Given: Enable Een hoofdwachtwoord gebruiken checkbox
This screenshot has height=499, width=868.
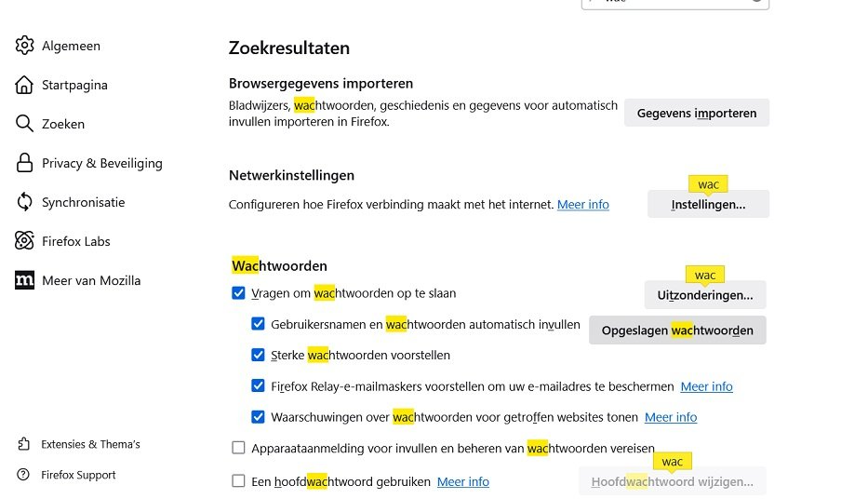Looking at the screenshot, I should point(238,481).
